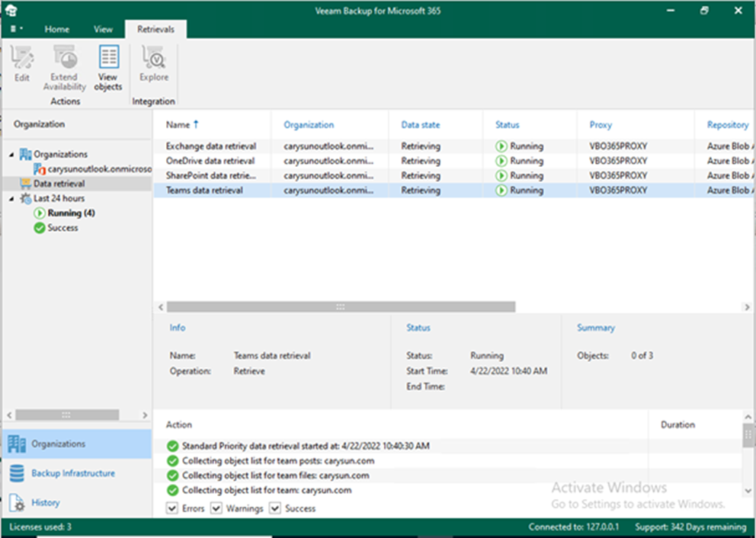Select the Retrievals ribbon tab
Viewport: 756px width, 538px height.
(x=155, y=29)
